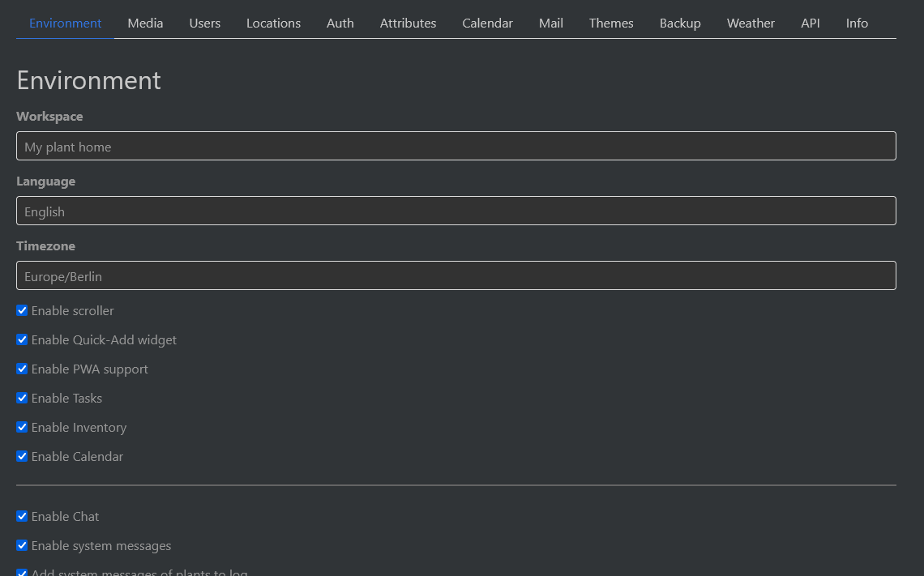This screenshot has height=576, width=924.
Task: Open the Mail configuration tab
Action: (550, 23)
